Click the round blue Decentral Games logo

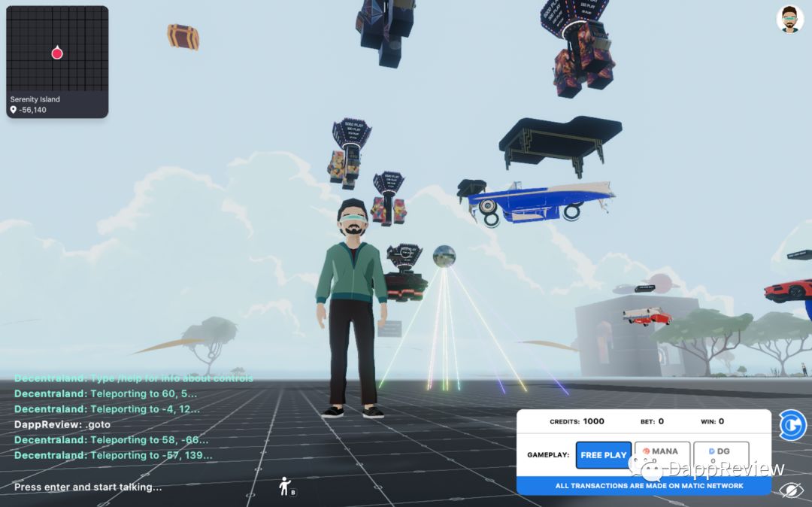[793, 425]
